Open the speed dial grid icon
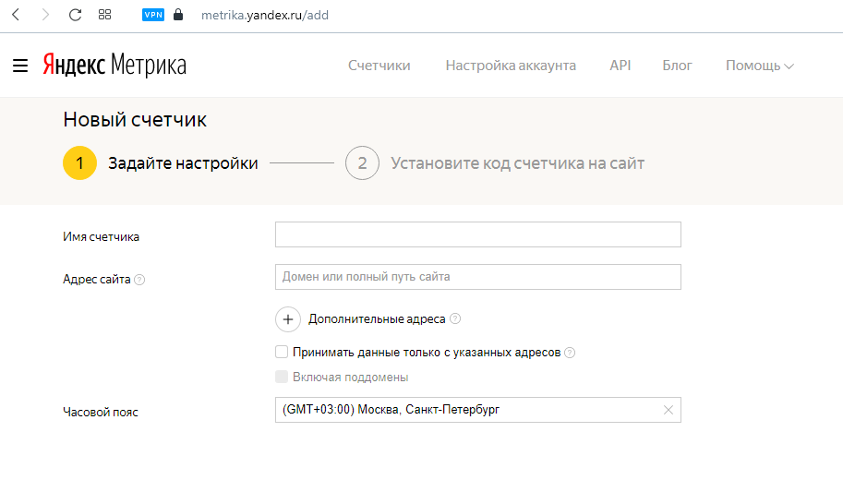 tap(105, 15)
